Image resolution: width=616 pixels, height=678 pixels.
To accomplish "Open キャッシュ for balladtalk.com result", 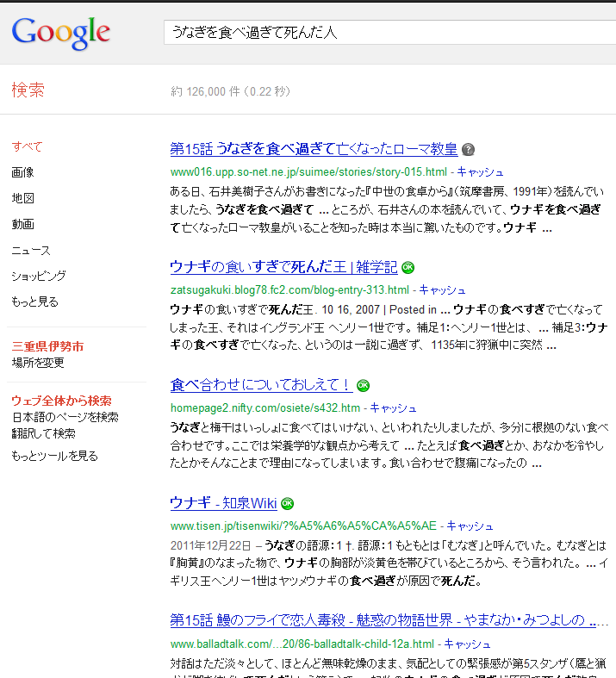I will 467,644.
